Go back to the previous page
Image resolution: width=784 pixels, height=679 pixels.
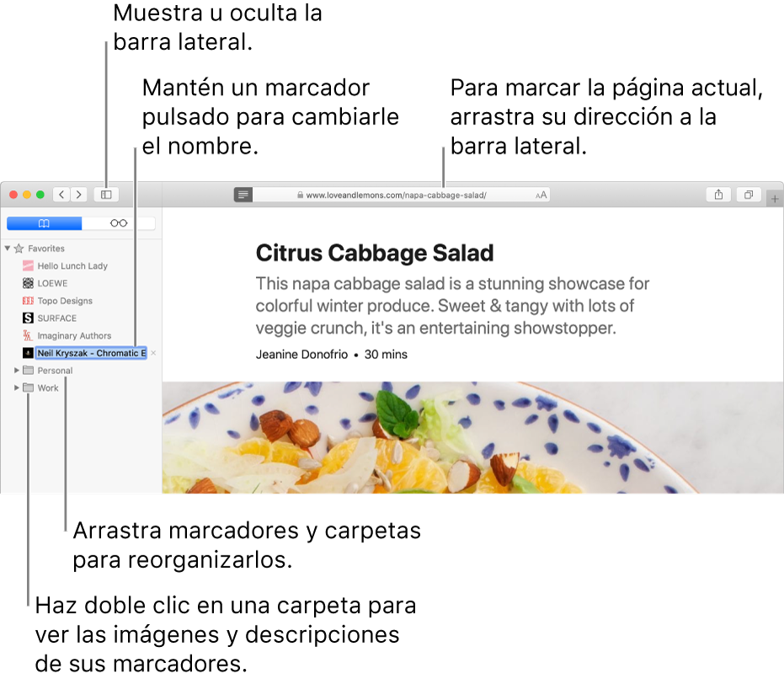coord(61,195)
